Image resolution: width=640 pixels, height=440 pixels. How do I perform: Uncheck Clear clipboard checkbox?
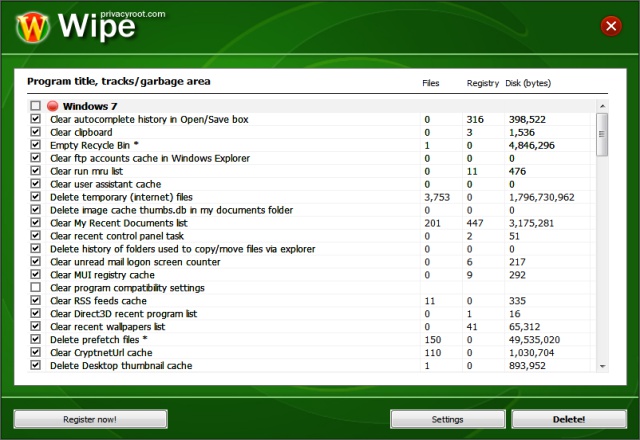pos(36,132)
